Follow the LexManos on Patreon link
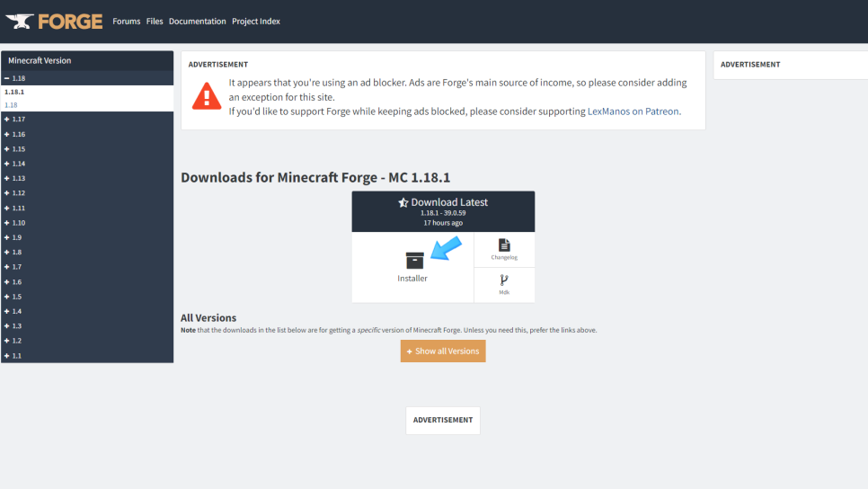Viewport: 868px width, 489px height. coord(633,111)
